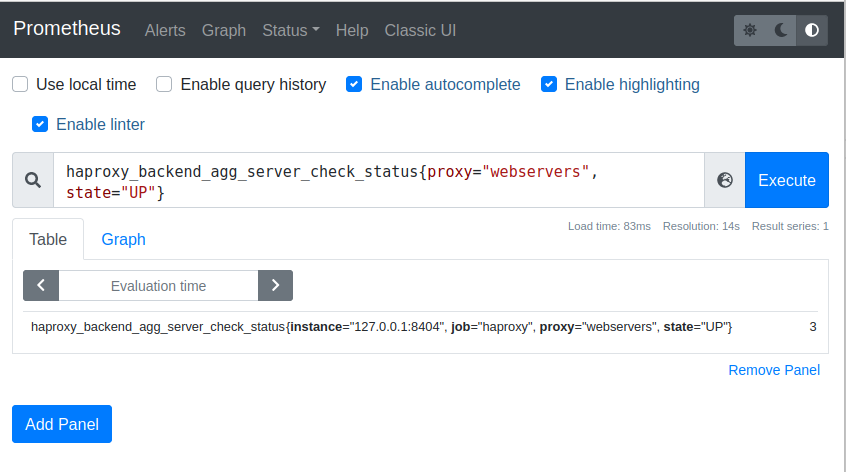Focus the PromQL expression input
The height and width of the screenshot is (472, 846).
[379, 180]
